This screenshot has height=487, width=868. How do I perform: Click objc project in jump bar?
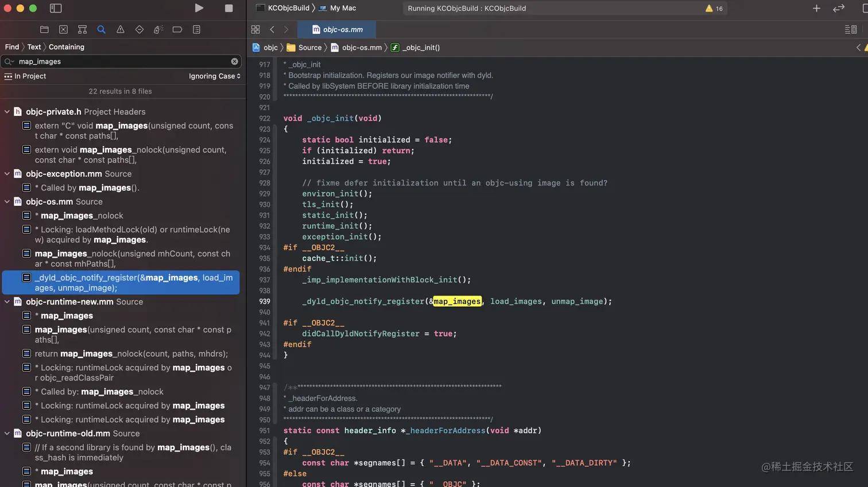[x=265, y=48]
